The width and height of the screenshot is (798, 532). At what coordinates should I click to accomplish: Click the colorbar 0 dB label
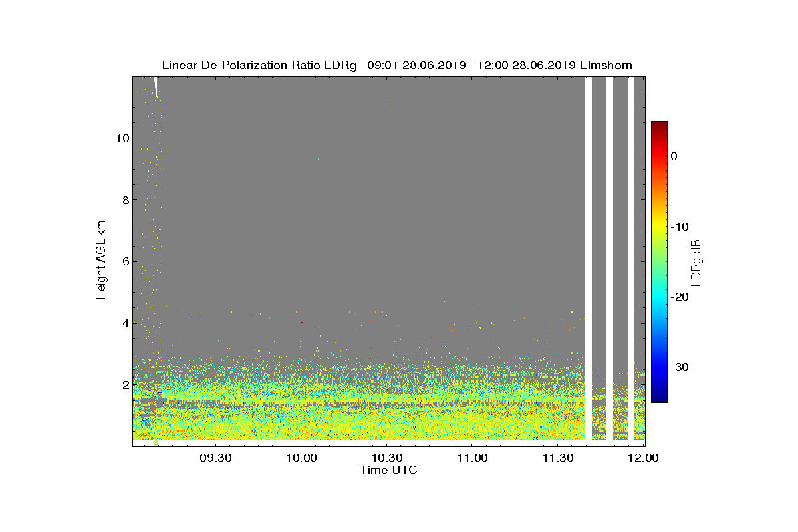click(674, 156)
